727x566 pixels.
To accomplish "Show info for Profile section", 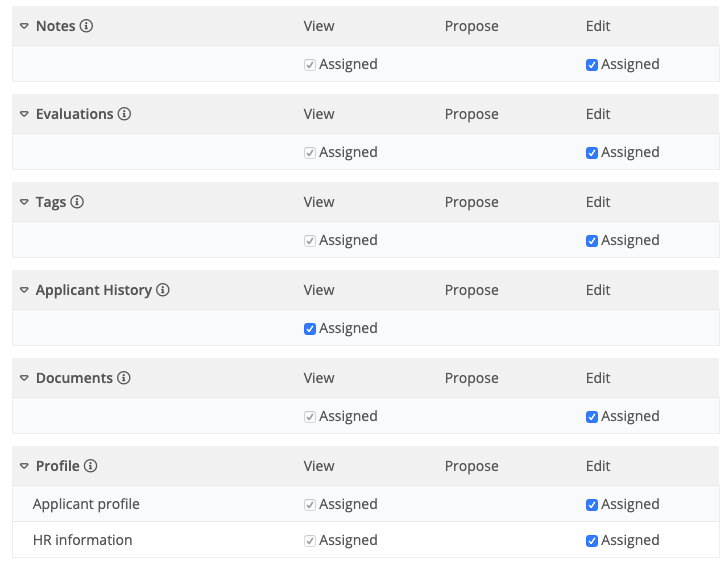I will point(90,466).
